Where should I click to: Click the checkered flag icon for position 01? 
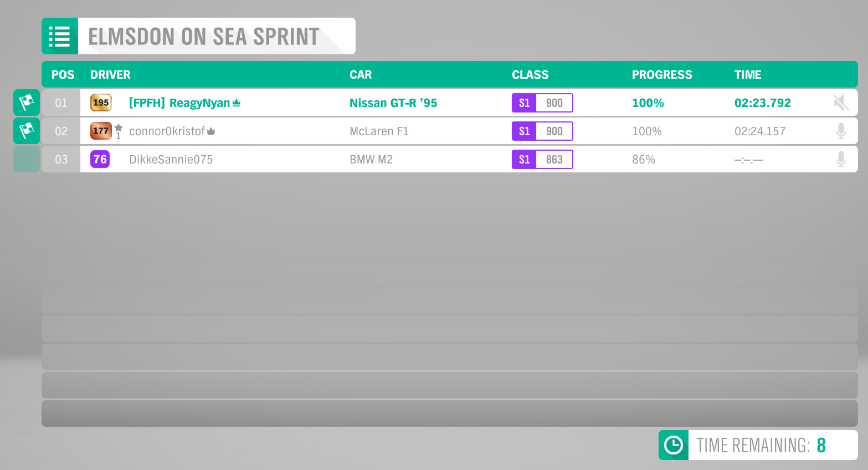(27, 103)
